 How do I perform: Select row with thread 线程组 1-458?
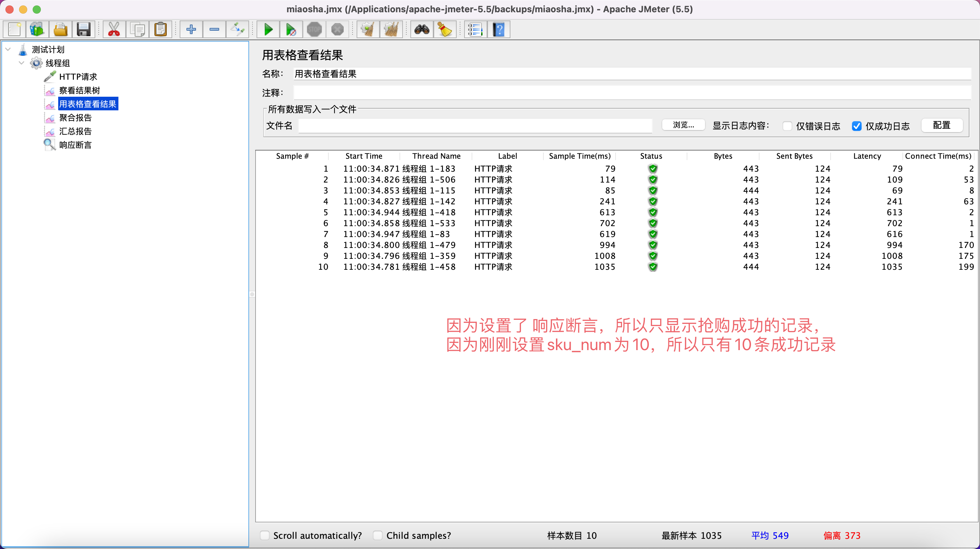[616, 267]
